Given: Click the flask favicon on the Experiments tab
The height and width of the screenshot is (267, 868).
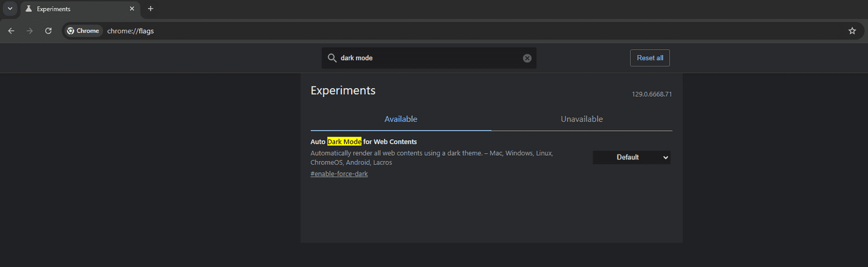Looking at the screenshot, I should 28,9.
